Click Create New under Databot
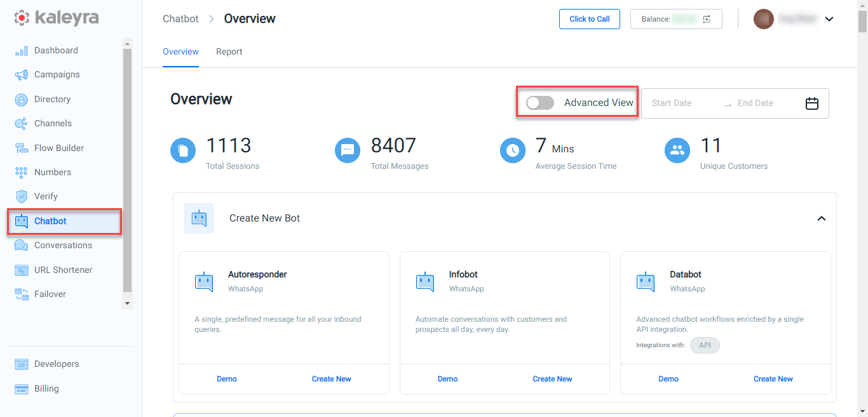Image resolution: width=868 pixels, height=417 pixels. 773,379
